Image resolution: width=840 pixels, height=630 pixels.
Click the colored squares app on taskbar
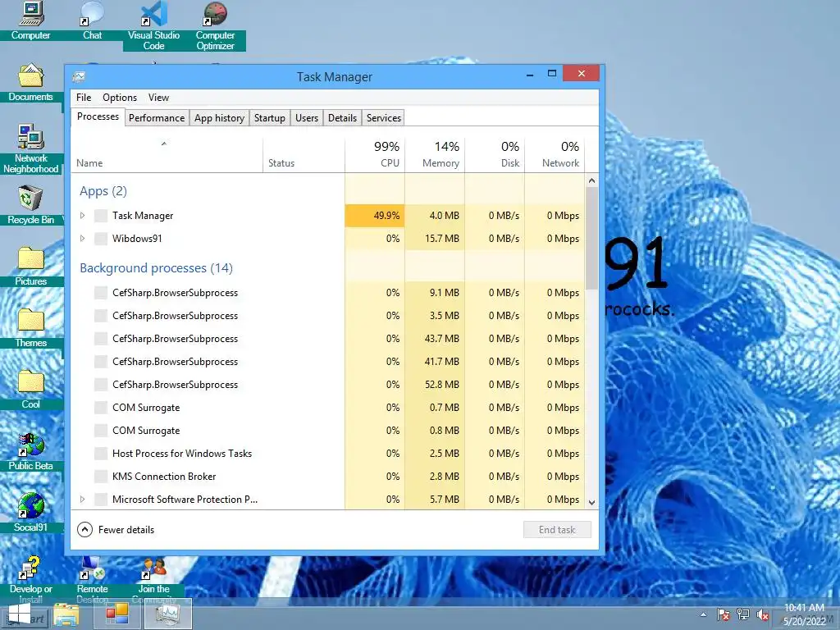(x=116, y=614)
